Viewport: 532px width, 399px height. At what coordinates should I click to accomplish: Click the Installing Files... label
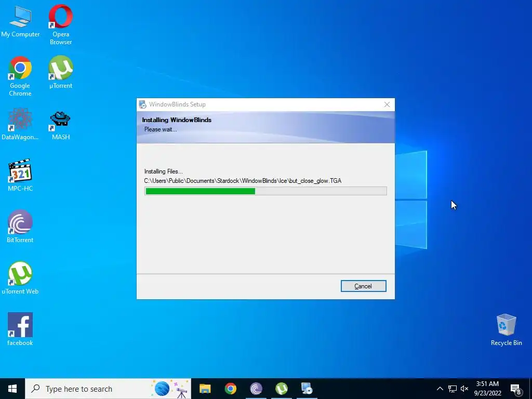coord(163,171)
